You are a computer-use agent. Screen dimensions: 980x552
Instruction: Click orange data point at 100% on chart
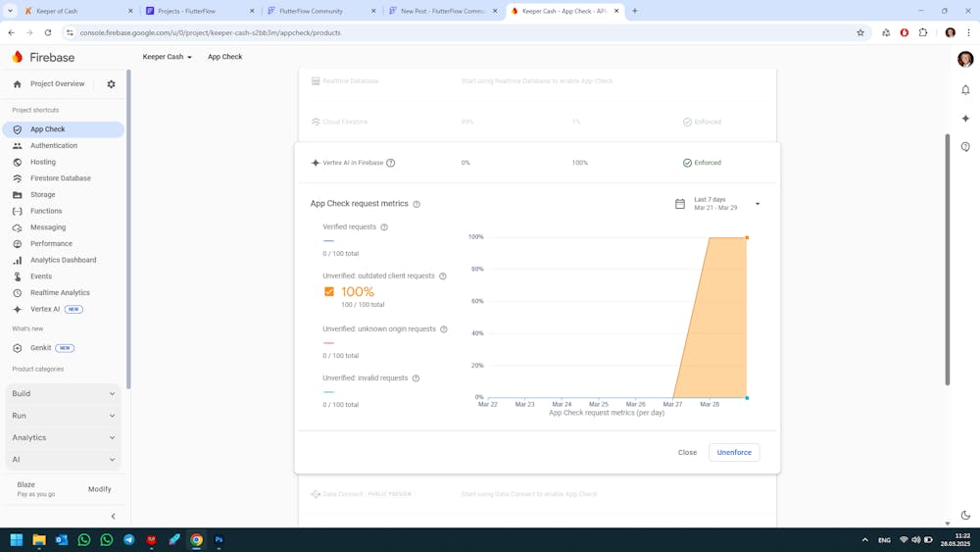tap(747, 237)
